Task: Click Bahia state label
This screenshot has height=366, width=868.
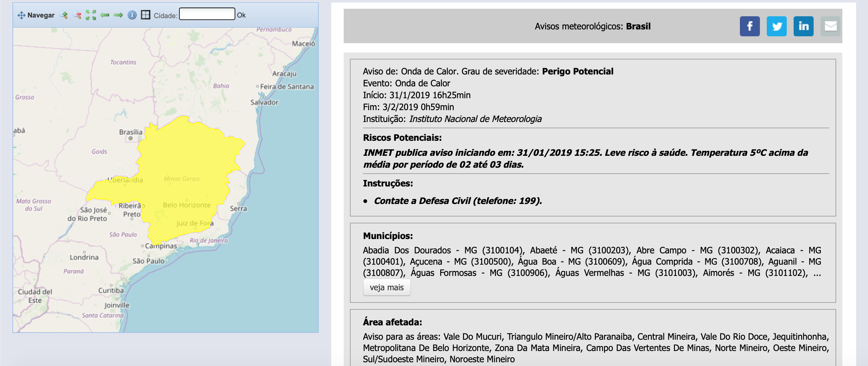Action: coord(221,86)
